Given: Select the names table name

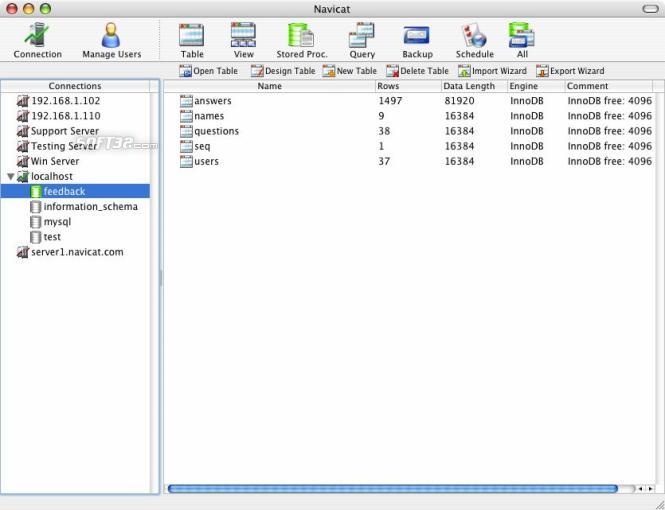Looking at the screenshot, I should 209,116.
